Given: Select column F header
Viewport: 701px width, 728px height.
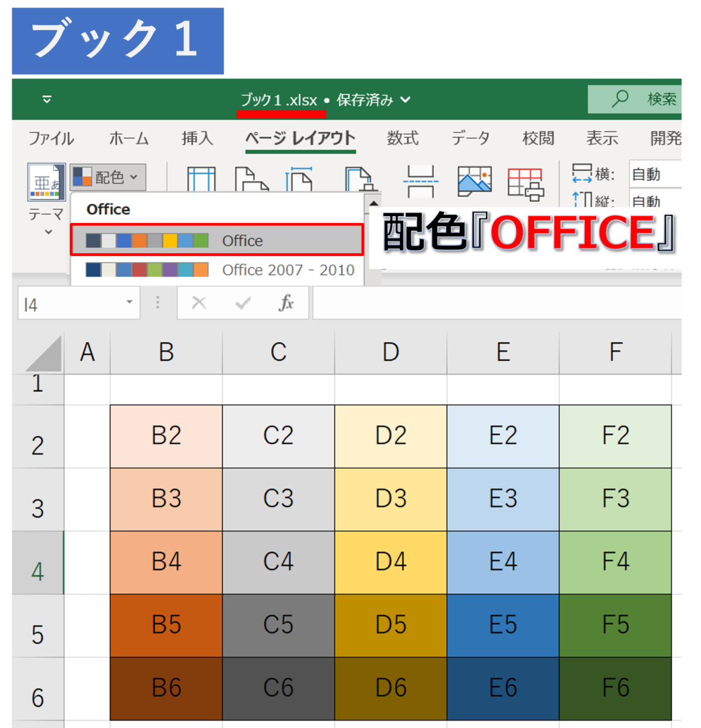Looking at the screenshot, I should [615, 353].
